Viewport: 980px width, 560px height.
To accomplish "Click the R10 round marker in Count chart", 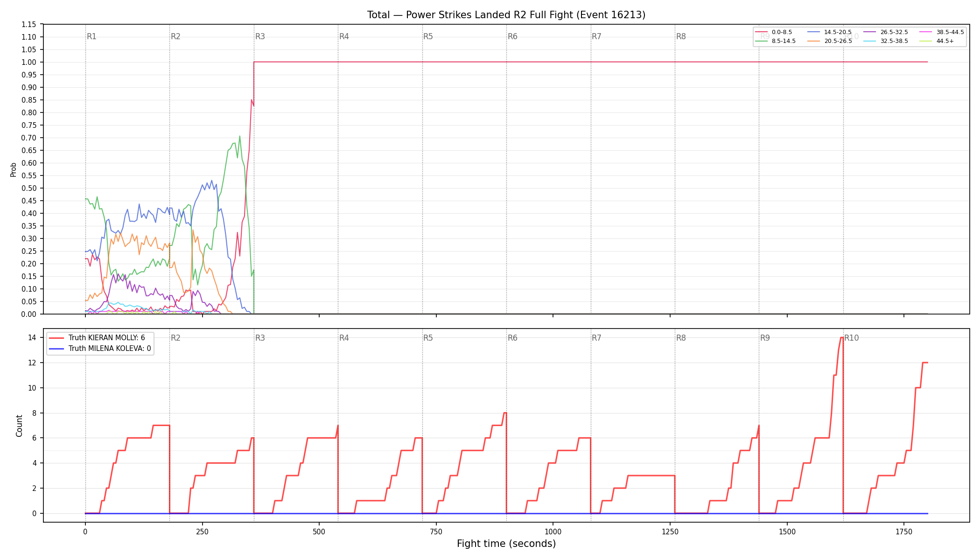I will [851, 338].
